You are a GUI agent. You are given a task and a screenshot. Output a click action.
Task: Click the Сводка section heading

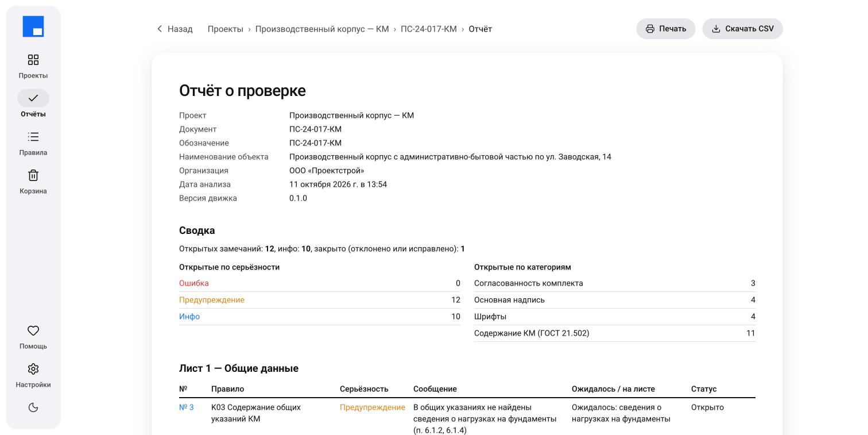click(197, 230)
